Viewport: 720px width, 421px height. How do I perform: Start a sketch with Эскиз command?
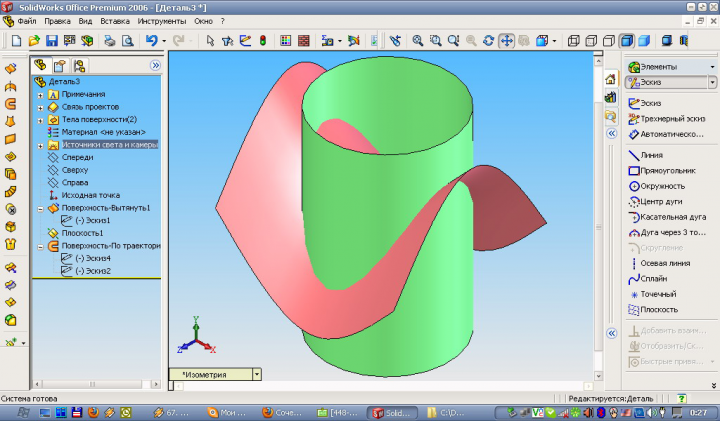pos(645,103)
